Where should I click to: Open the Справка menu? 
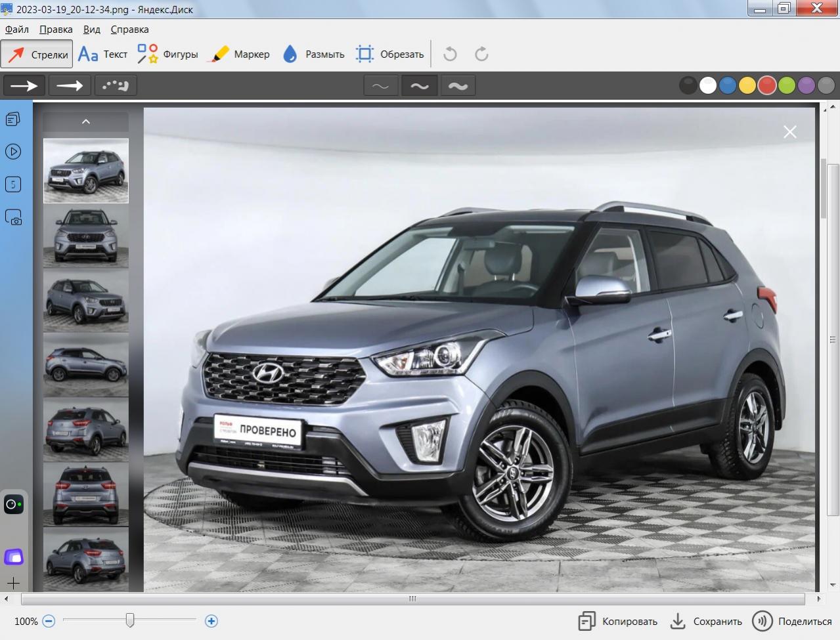point(129,29)
